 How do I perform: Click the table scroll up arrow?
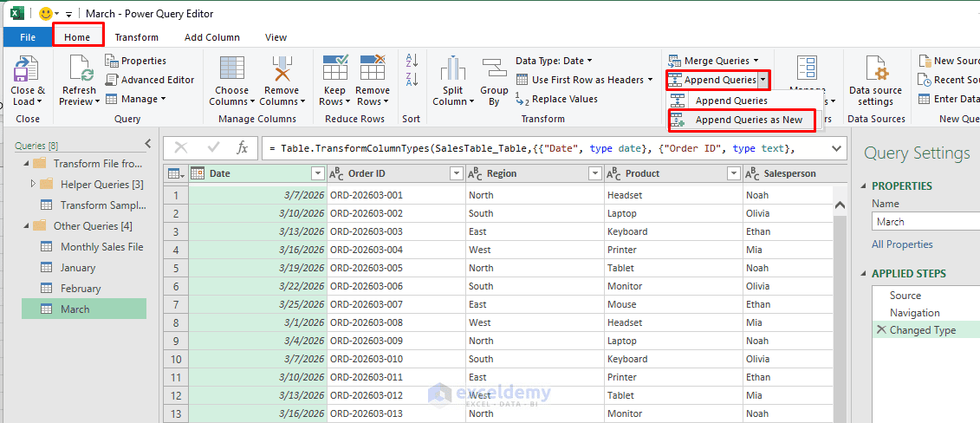tap(840, 205)
